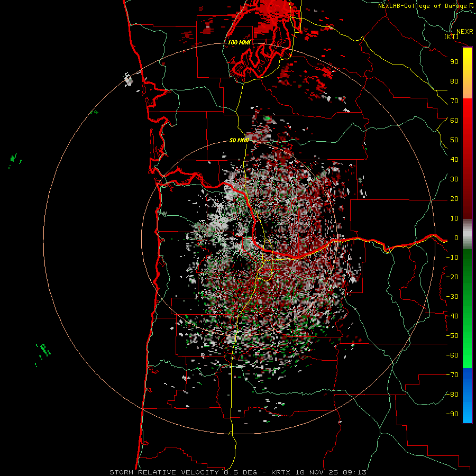This screenshot has width=476, height=476.
Task: Click the -20 label on the legend
Action: pos(452,277)
